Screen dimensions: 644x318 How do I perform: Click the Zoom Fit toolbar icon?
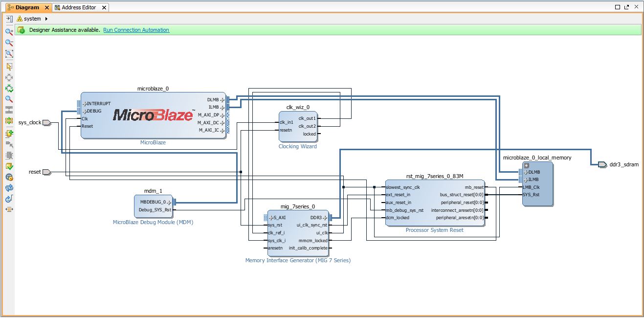[x=9, y=54]
